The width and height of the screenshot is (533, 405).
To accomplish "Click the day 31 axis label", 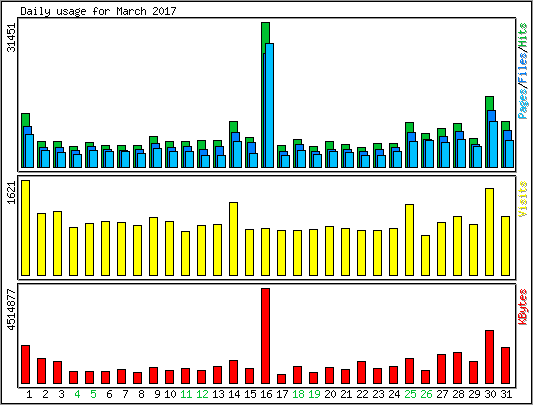I will pos(506,394).
